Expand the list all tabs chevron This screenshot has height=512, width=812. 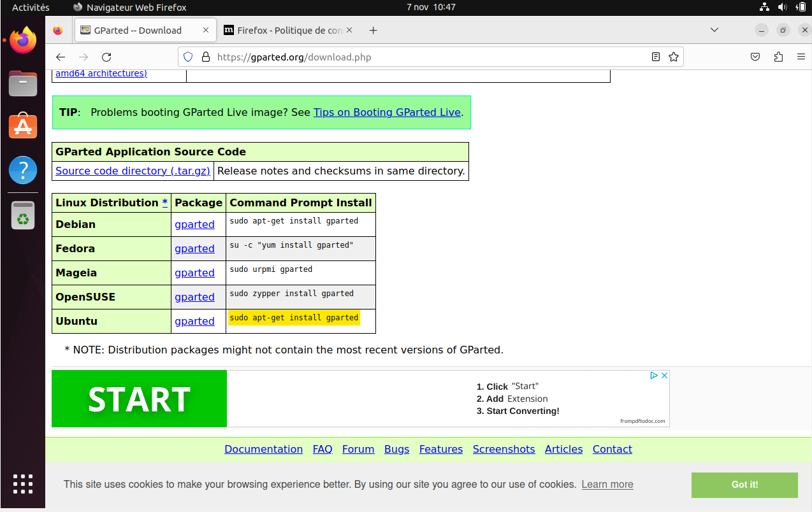point(714,30)
